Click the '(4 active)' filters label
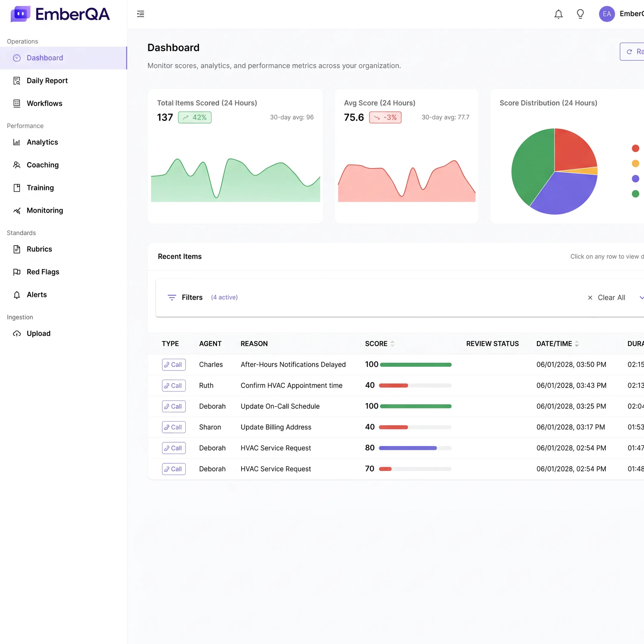Viewport: 644px width, 644px height. pyautogui.click(x=224, y=297)
